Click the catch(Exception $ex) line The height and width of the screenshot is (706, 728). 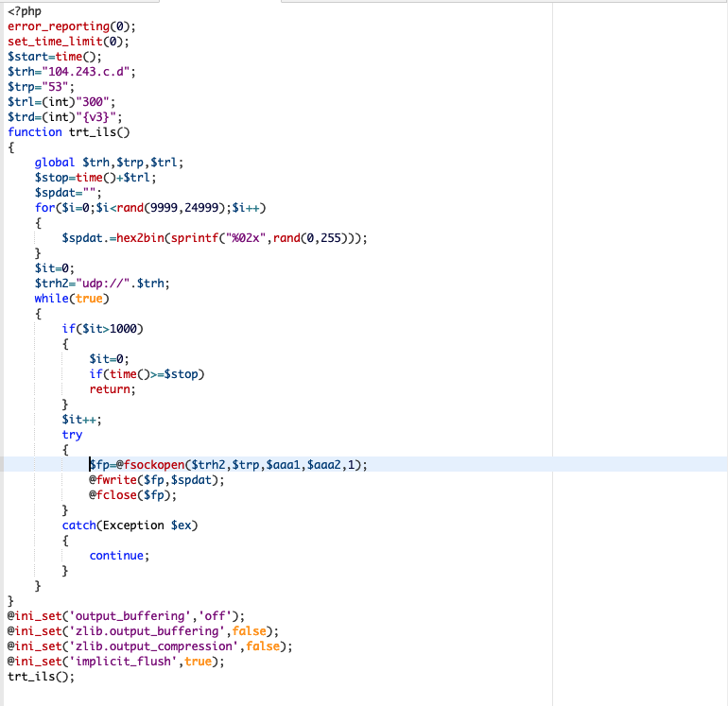(x=130, y=525)
